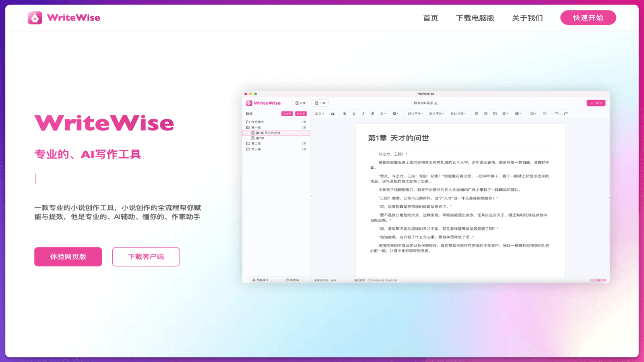Viewport: 644px width, 362px height.
Task: Click the WriteWise logo inside app preview
Action: 263,103
